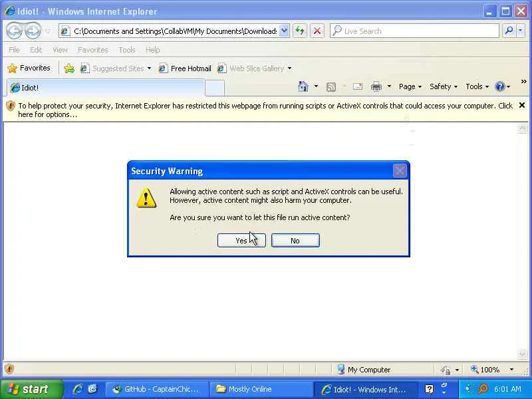
Task: Click the yellow warning triangle icon in dialog
Action: point(146,198)
